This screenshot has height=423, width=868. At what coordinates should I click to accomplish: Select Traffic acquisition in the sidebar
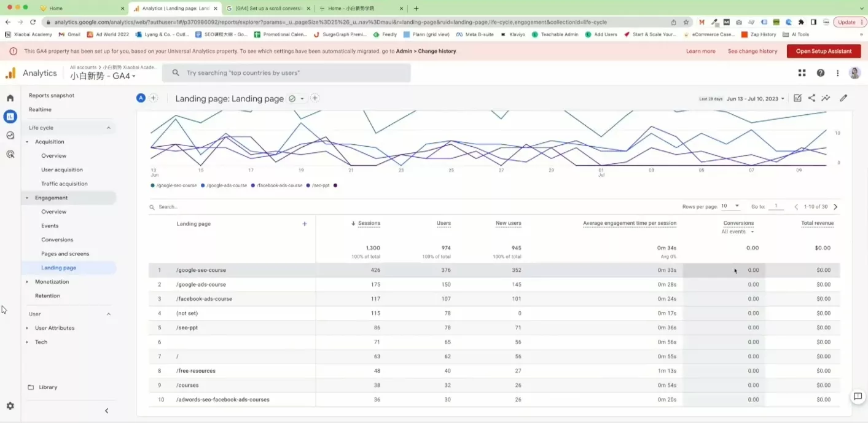click(x=65, y=184)
